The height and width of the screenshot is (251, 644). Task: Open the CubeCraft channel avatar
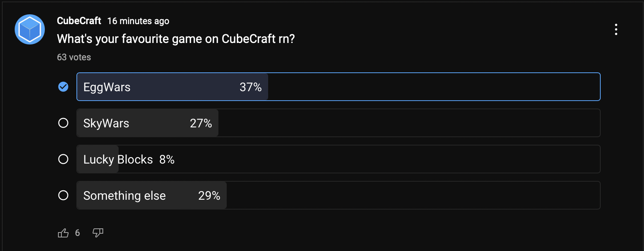pyautogui.click(x=30, y=29)
